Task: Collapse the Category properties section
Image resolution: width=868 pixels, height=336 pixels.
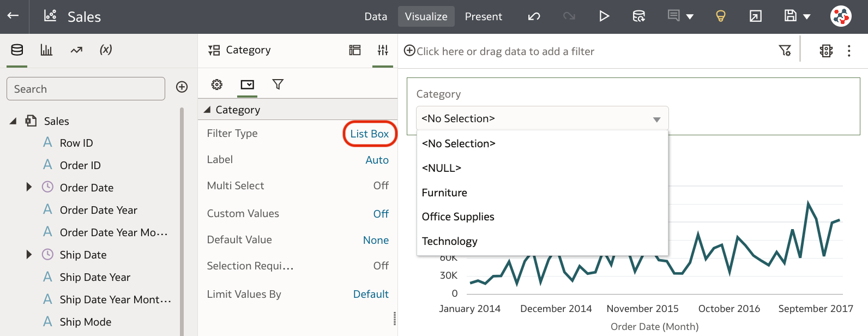Action: 207,110
